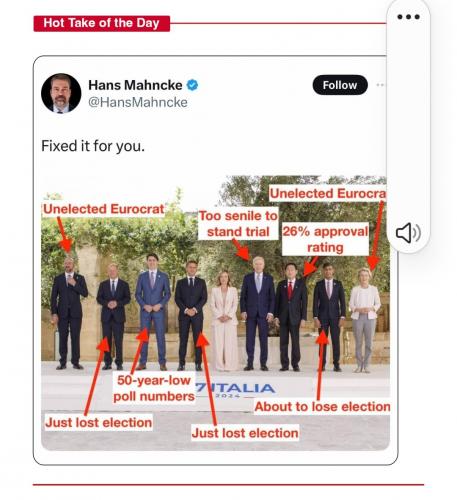This screenshot has width=457, height=500.
Task: Select the 'Hot Take of the Day' label
Action: tap(102, 23)
